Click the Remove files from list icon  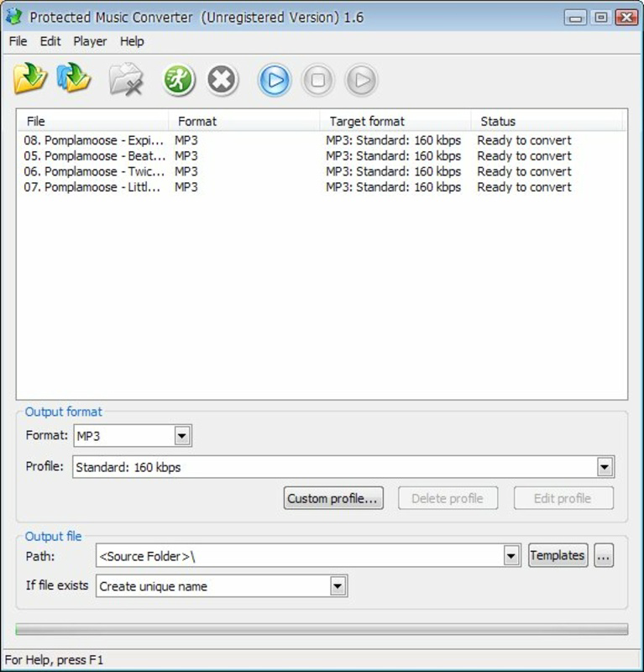pyautogui.click(x=126, y=79)
